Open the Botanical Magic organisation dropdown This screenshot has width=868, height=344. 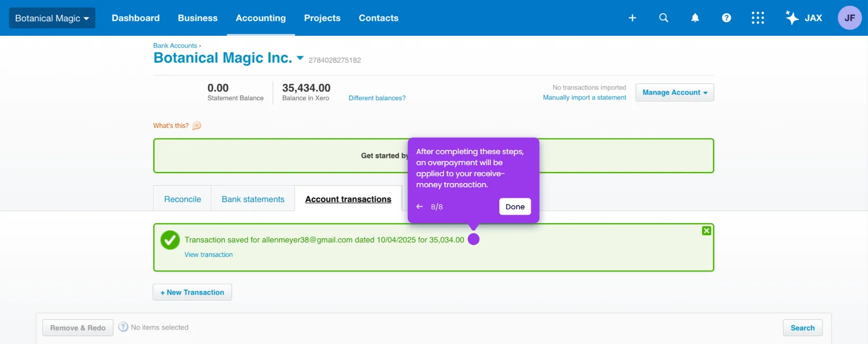click(52, 18)
